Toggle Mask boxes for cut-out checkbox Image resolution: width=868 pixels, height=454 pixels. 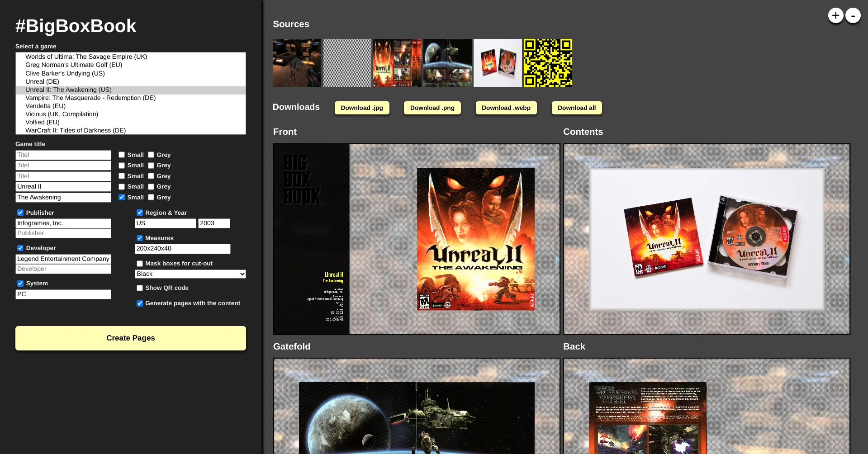(x=140, y=264)
